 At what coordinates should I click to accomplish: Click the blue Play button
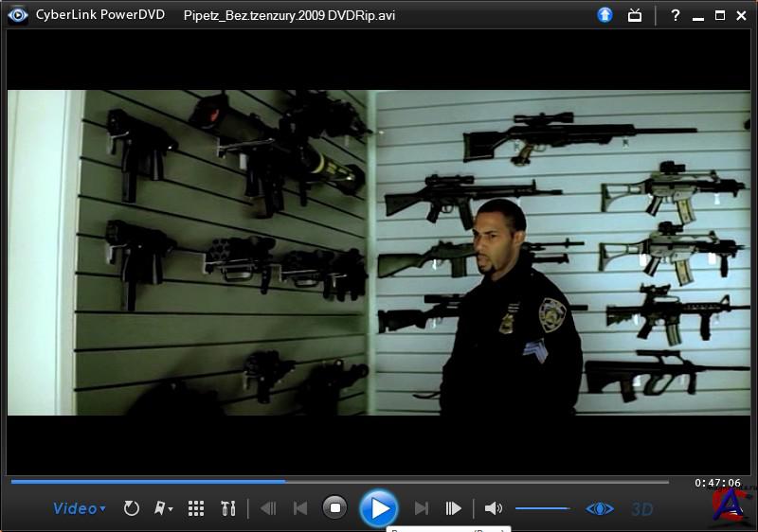[x=379, y=508]
